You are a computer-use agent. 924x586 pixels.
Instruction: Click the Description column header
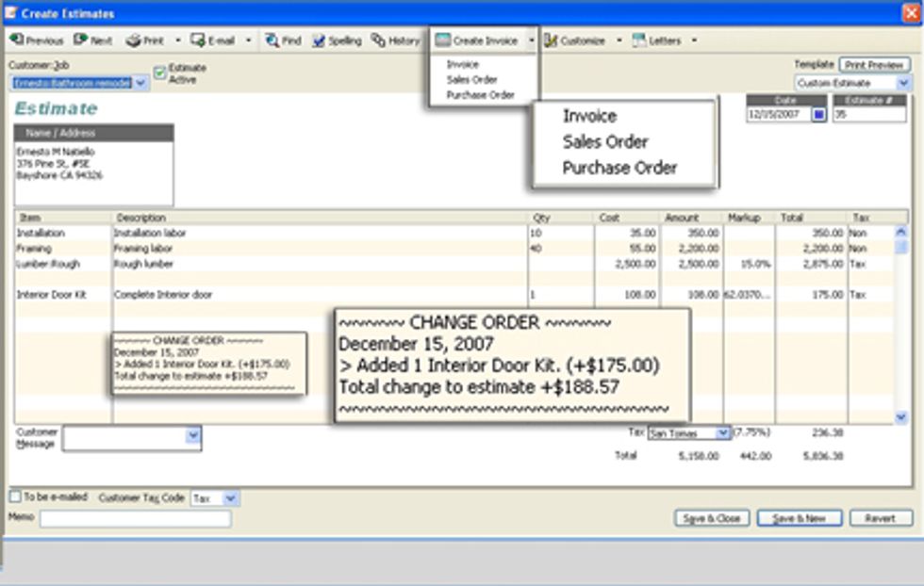click(x=320, y=218)
